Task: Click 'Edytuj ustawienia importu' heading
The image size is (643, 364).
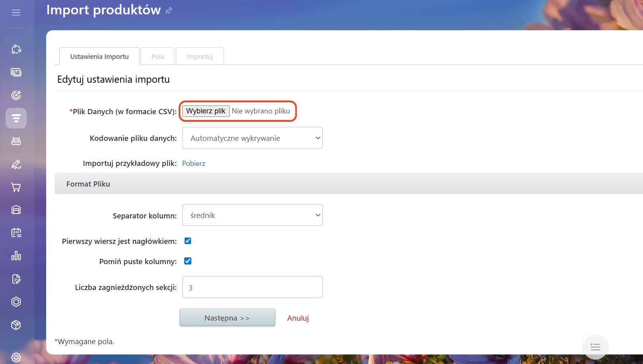Action: [113, 80]
